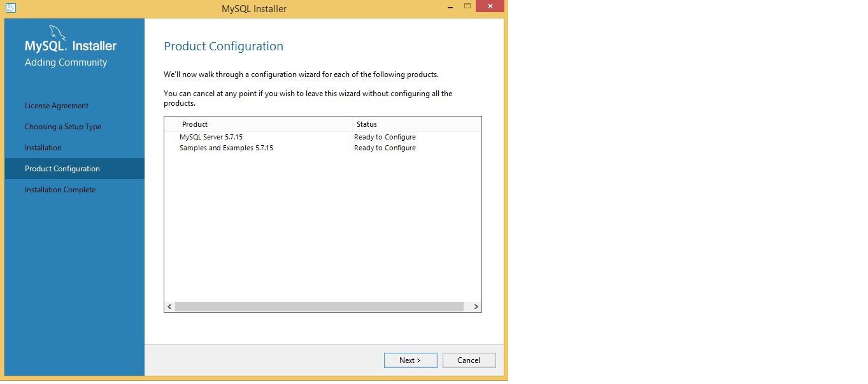
Task: Click the horizontal scrollbar thumb in product list
Action: (x=319, y=306)
